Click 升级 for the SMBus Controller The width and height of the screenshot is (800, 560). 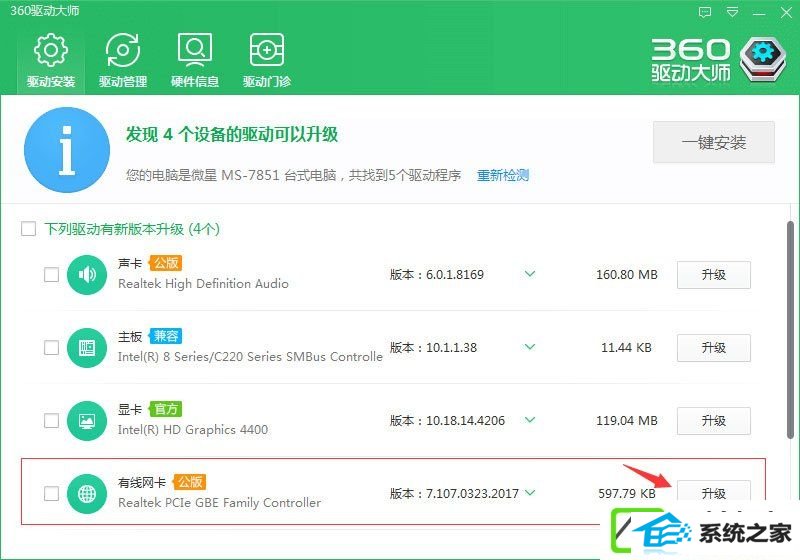point(714,348)
